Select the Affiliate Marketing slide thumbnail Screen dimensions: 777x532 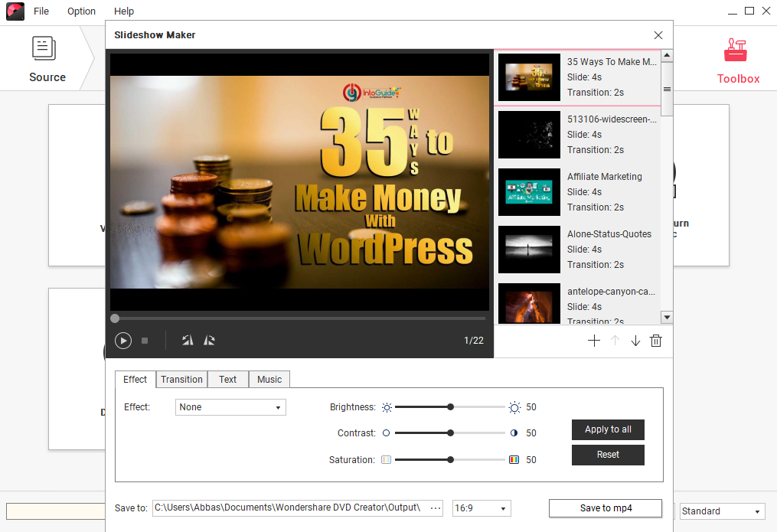pyautogui.click(x=529, y=192)
